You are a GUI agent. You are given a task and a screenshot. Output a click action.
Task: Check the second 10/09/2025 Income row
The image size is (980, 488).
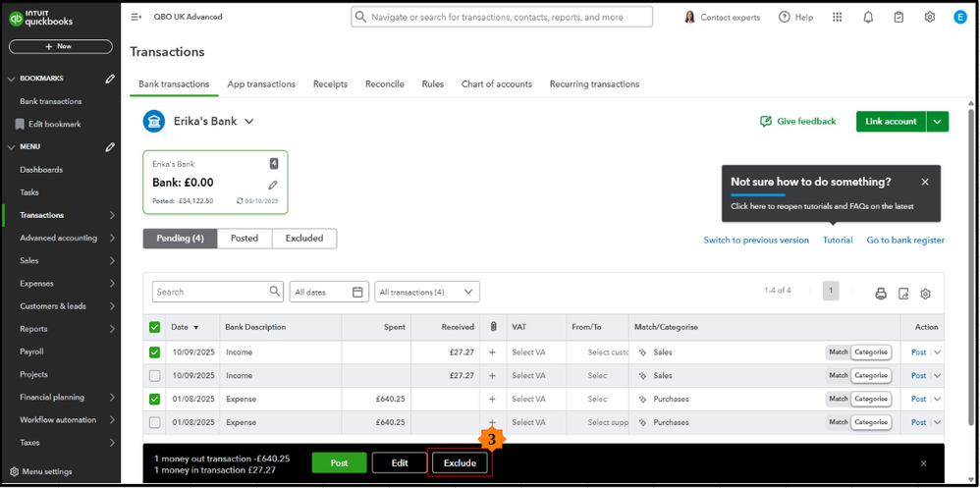(x=154, y=375)
